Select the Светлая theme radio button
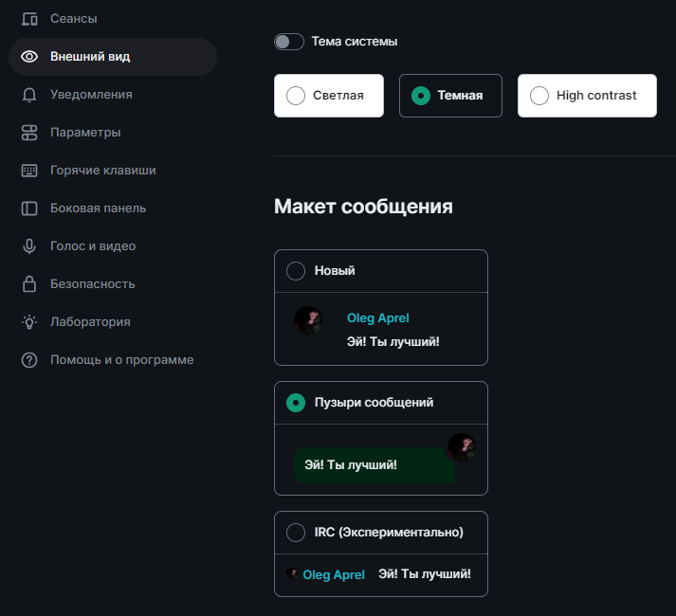This screenshot has width=676, height=616. click(x=296, y=96)
